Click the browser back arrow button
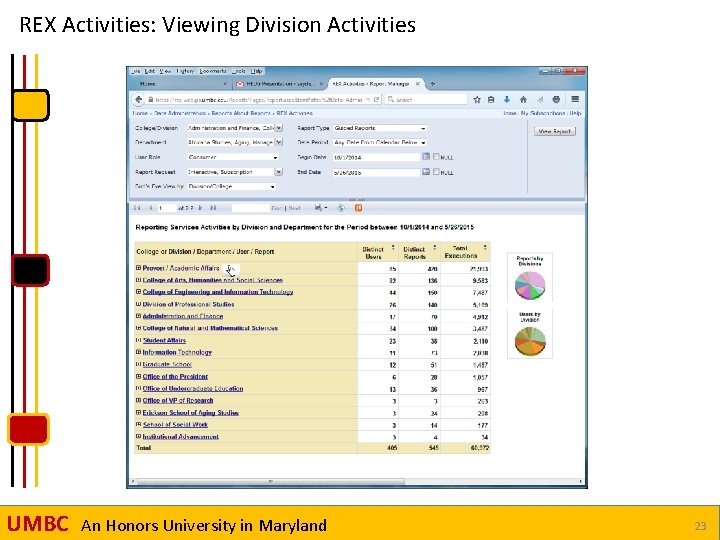 tap(139, 99)
